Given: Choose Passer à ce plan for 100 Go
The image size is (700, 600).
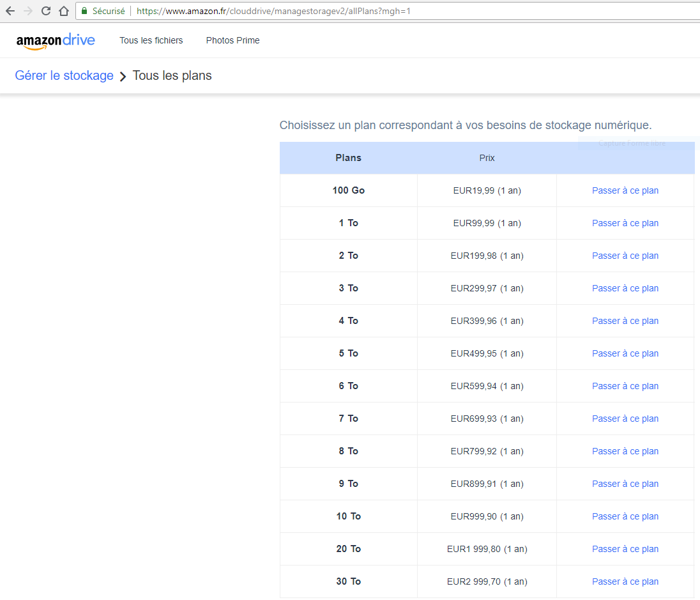Looking at the screenshot, I should [625, 190].
